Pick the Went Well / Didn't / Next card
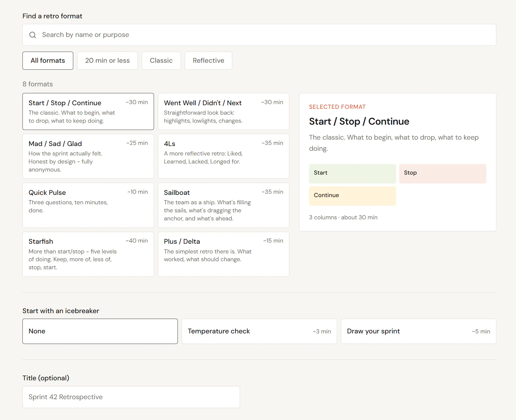This screenshot has width=516, height=420. 224,111
